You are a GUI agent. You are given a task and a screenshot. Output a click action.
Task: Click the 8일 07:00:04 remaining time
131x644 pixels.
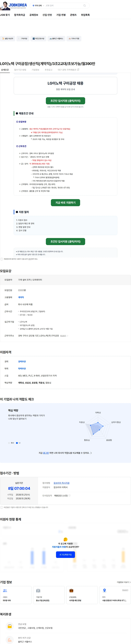(x=19, y=488)
